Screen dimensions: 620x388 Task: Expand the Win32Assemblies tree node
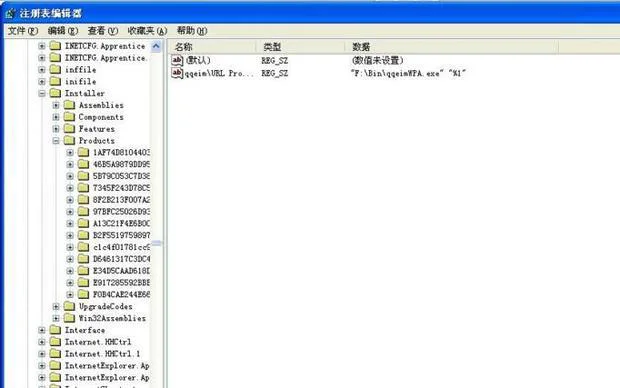tap(56, 318)
